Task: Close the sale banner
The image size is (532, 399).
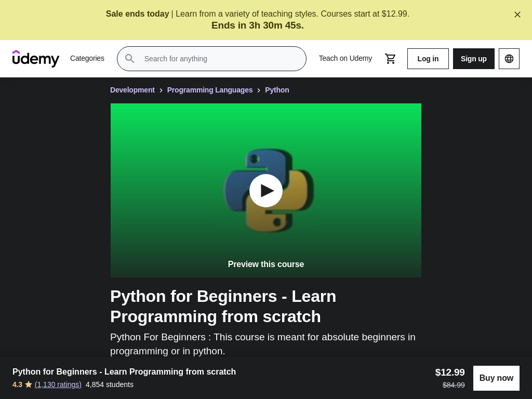Action: [x=517, y=15]
